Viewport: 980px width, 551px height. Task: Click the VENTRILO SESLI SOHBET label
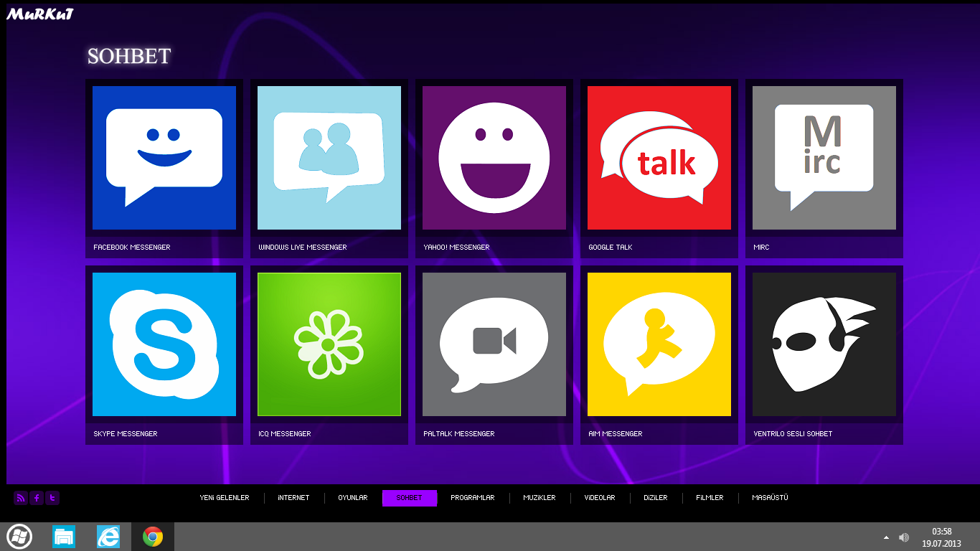793,434
